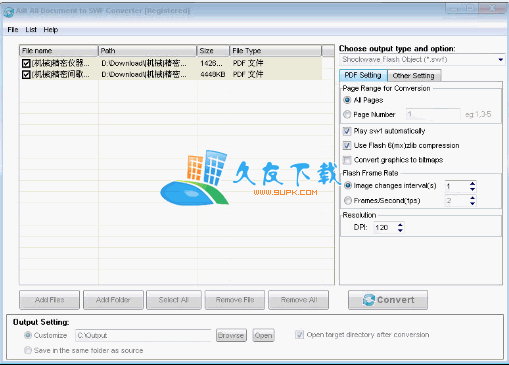The height and width of the screenshot is (365, 509).
Task: Select Save in the same folder as source
Action: point(28,350)
